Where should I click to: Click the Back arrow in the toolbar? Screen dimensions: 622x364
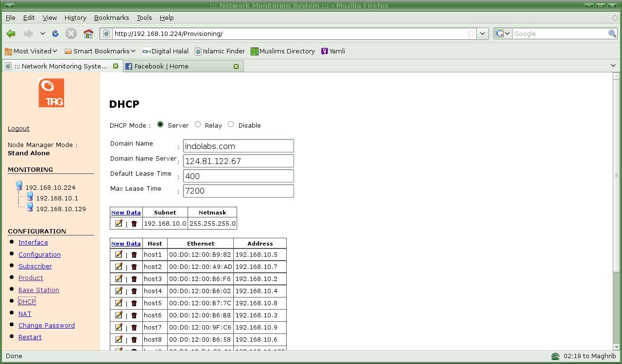pos(11,33)
